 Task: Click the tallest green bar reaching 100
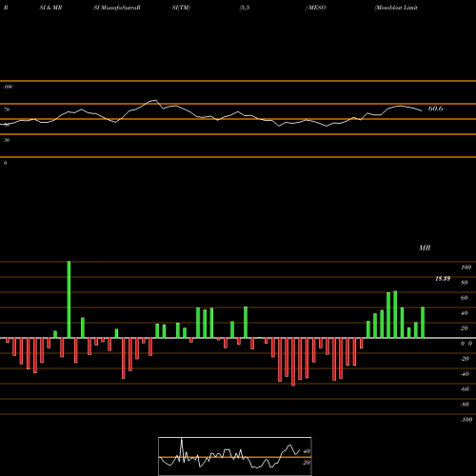point(69,300)
